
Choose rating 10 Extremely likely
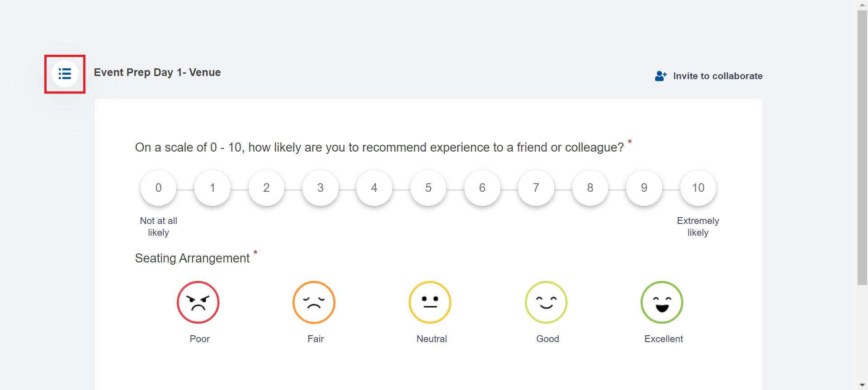[698, 188]
